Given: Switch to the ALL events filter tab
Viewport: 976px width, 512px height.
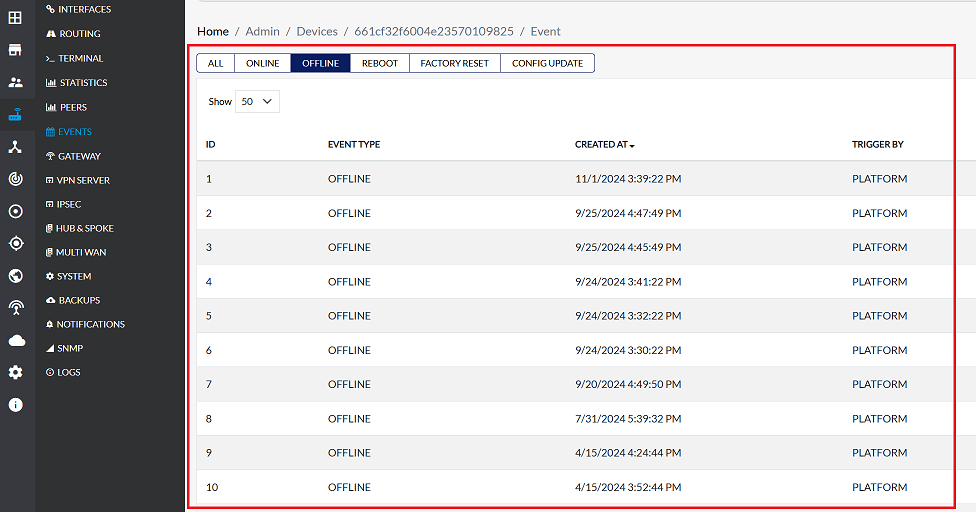Looking at the screenshot, I should (215, 63).
